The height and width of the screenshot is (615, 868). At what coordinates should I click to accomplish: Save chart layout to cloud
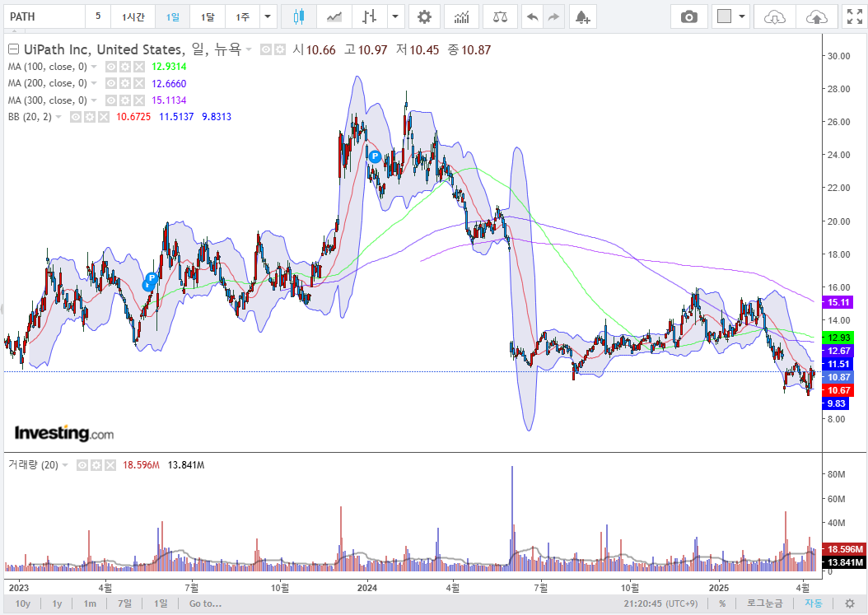(x=816, y=16)
